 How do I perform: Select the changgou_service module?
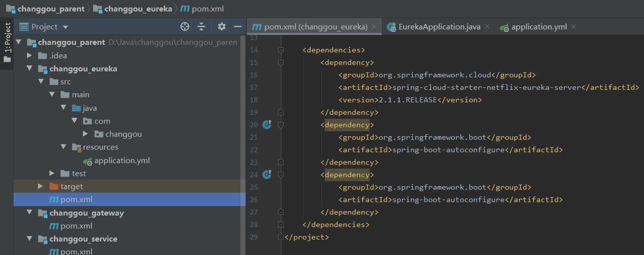click(83, 239)
